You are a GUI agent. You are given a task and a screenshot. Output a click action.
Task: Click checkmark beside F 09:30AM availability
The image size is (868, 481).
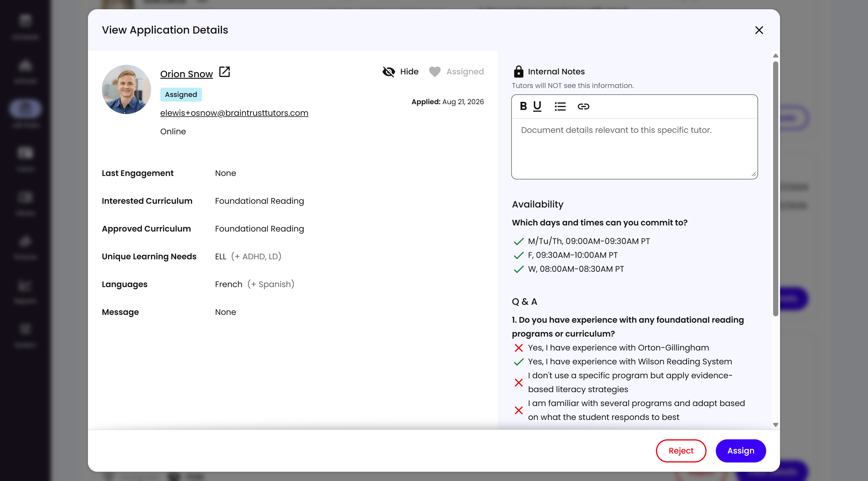click(x=518, y=256)
